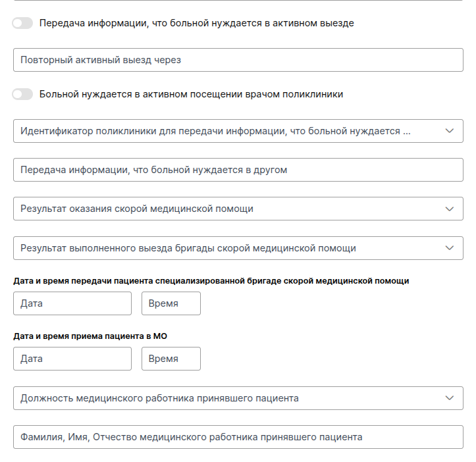Open the polyclinic identifier dropdown field
Viewport: 476px width, 462px height.
(224, 131)
